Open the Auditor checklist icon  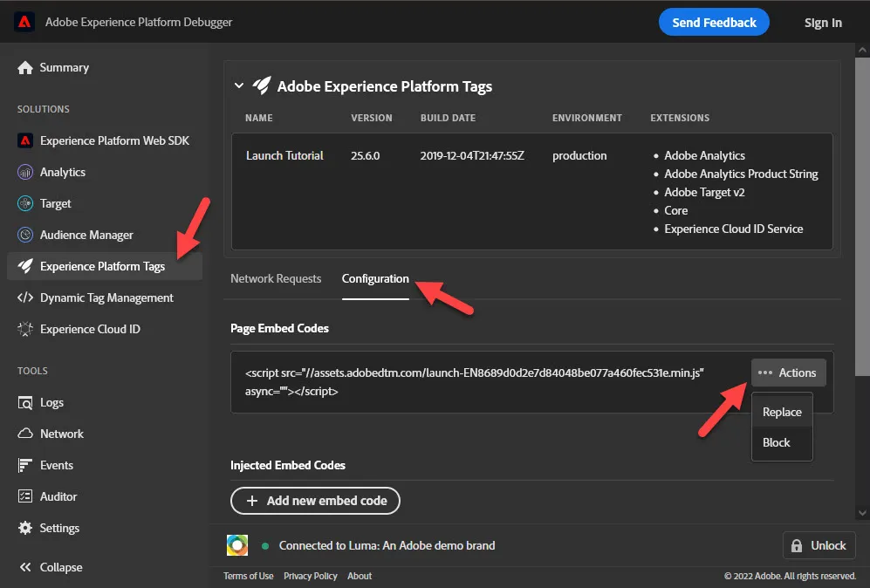pyautogui.click(x=25, y=496)
